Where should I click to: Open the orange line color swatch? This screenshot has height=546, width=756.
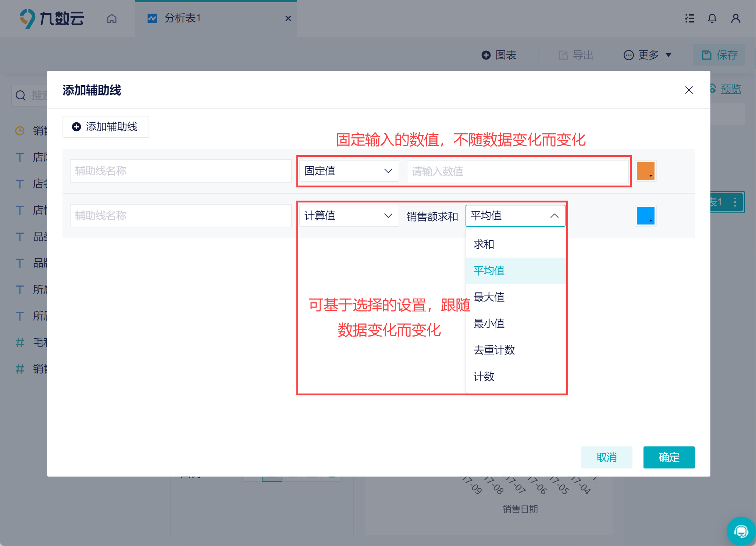point(645,171)
